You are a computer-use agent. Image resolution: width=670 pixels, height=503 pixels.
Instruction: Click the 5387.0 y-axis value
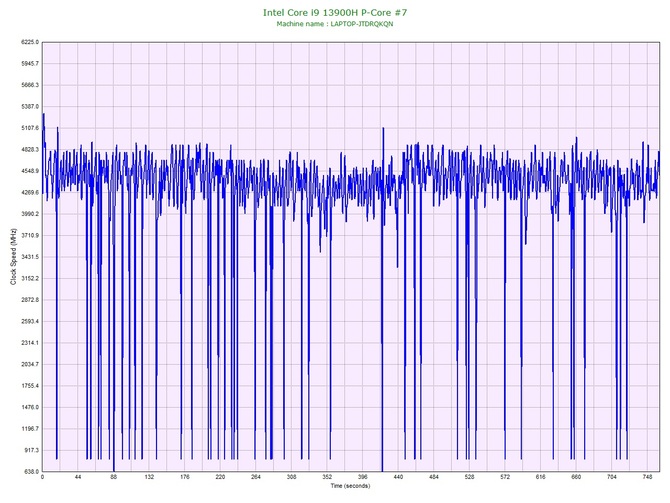click(30, 106)
